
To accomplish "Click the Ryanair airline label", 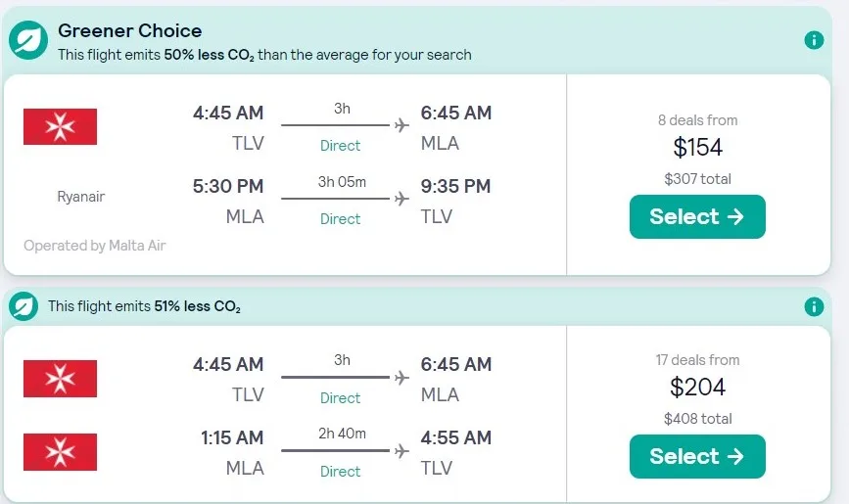I will 81,197.
